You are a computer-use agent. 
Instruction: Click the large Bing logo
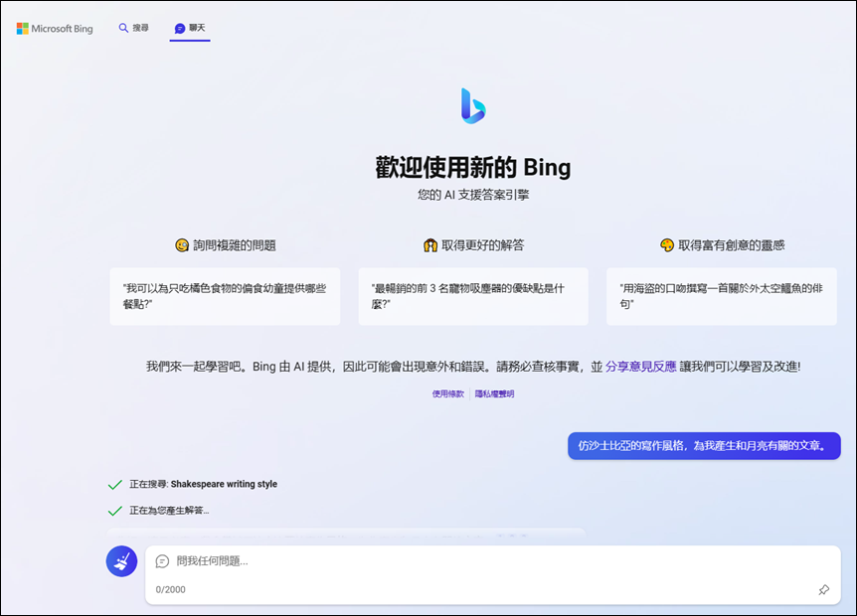tap(473, 106)
